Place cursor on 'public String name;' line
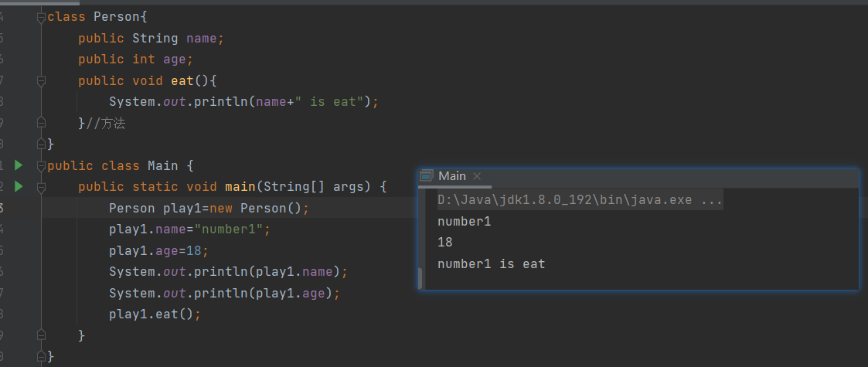Viewport: 868px width, 367px height. point(151,39)
